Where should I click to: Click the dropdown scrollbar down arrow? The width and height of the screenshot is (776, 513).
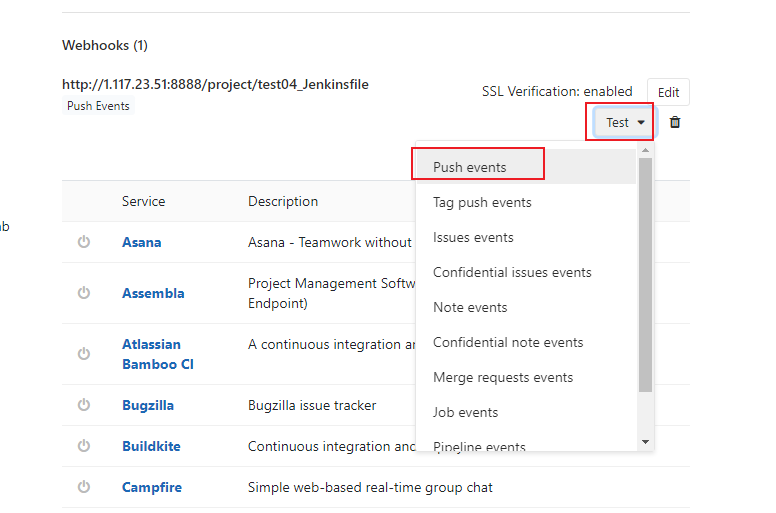pos(645,442)
